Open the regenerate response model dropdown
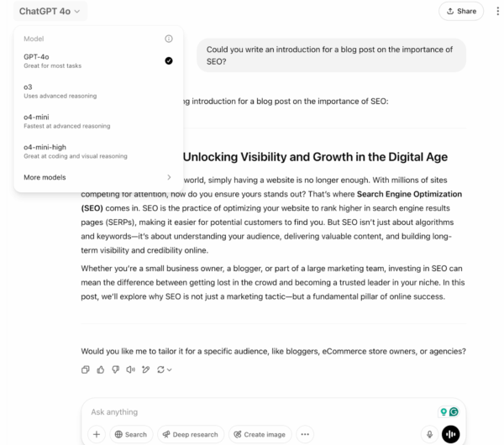Image resolution: width=504 pixels, height=445 pixels. 164,369
